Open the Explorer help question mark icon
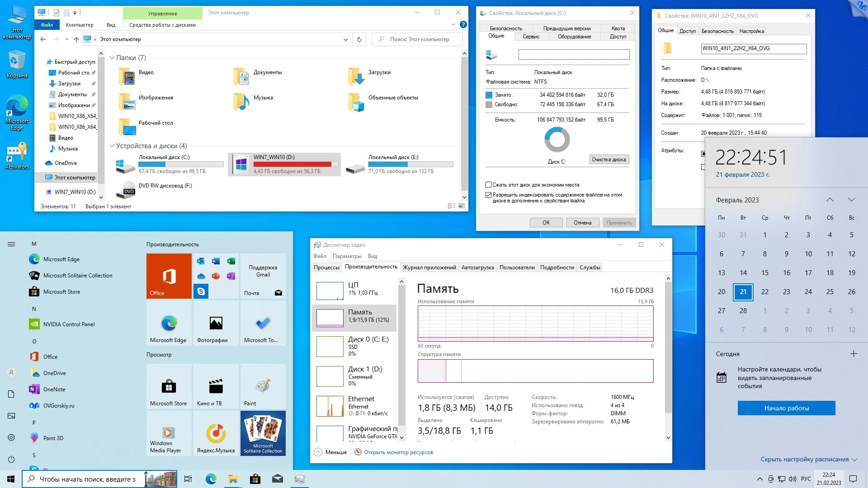 463,24
